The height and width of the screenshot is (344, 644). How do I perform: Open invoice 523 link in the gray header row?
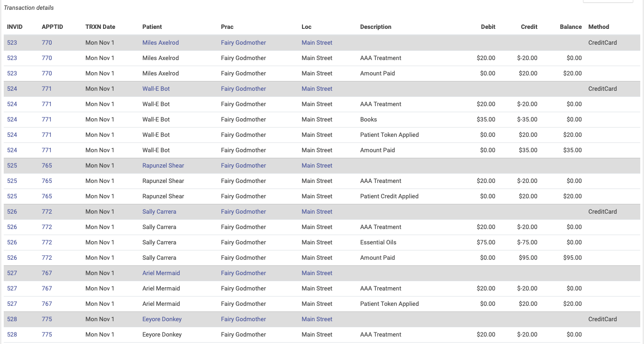(x=12, y=42)
